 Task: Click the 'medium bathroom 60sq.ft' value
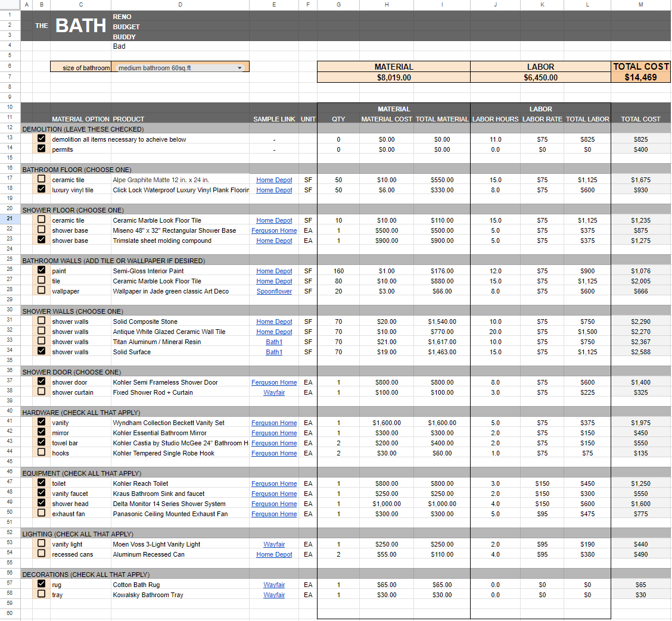click(x=155, y=68)
